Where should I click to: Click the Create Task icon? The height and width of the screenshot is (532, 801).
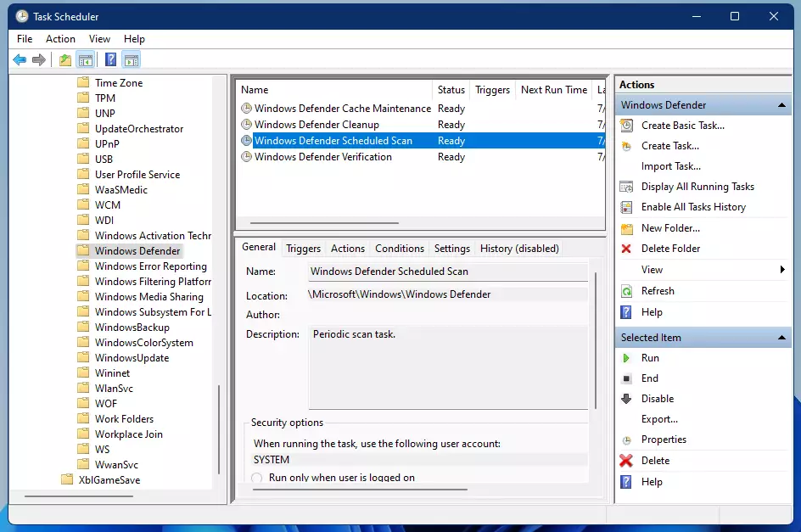pos(626,146)
